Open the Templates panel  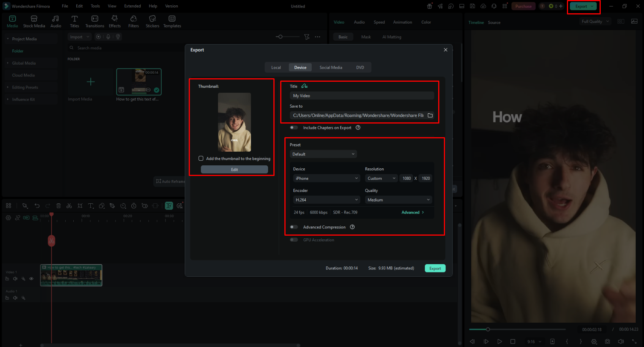coord(172,22)
